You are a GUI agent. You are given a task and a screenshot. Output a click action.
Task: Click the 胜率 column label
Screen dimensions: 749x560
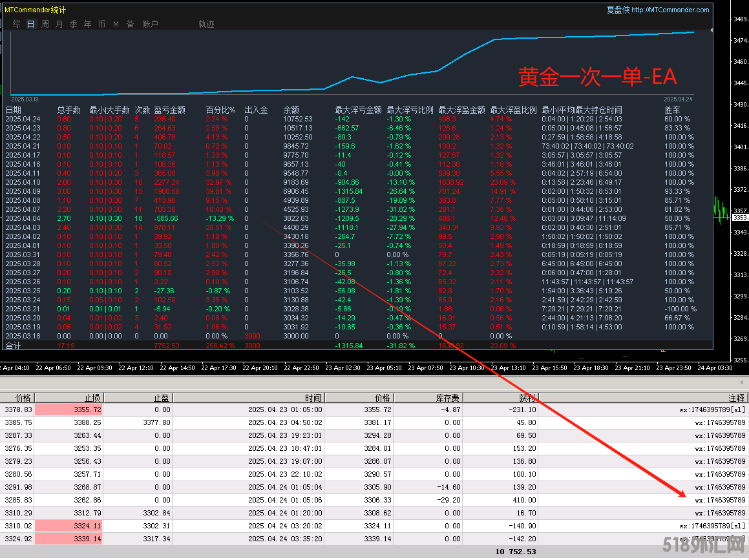[x=673, y=110]
